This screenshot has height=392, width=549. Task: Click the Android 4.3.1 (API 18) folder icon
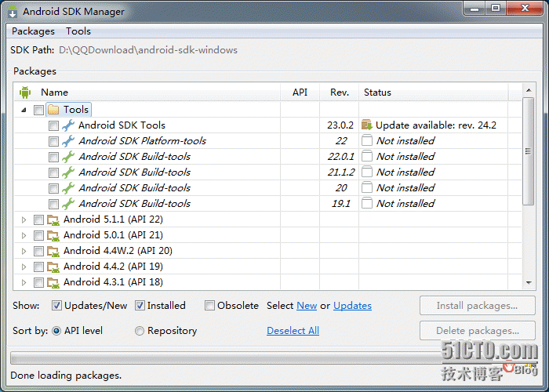tap(53, 283)
